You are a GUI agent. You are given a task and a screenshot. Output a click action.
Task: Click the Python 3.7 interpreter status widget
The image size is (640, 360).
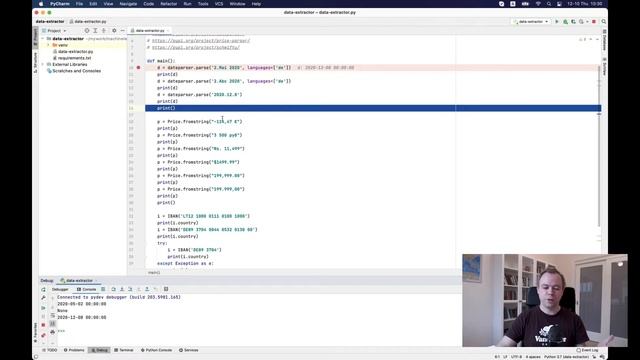click(x=566, y=357)
